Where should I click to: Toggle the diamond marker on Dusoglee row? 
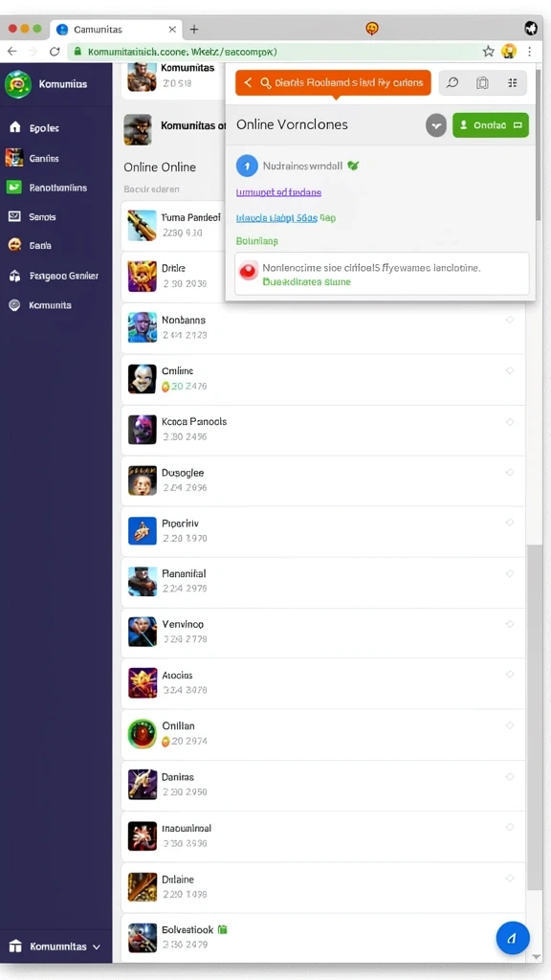click(510, 473)
